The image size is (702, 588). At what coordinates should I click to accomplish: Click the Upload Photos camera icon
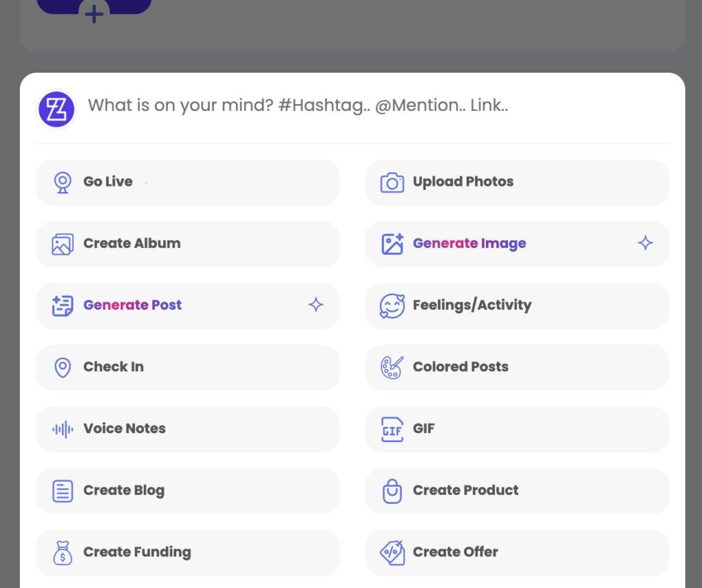click(392, 182)
